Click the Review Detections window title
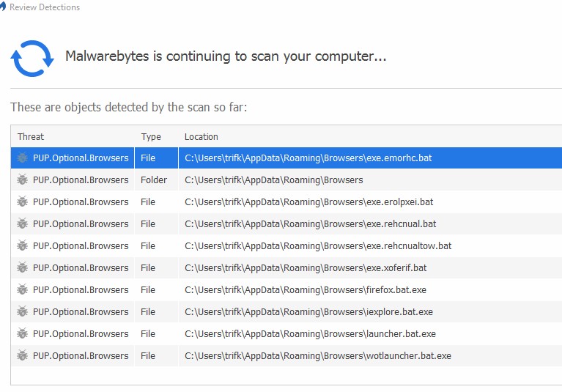Image resolution: width=562 pixels, height=392 pixels. point(45,7)
